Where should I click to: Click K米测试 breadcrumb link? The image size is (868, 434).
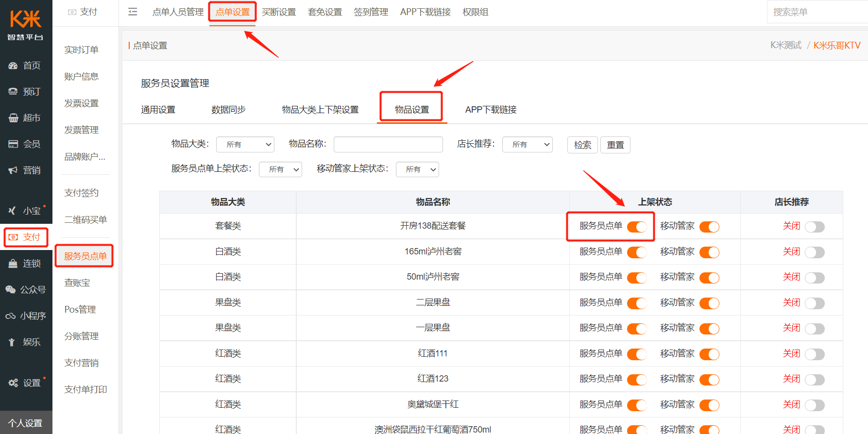(786, 45)
